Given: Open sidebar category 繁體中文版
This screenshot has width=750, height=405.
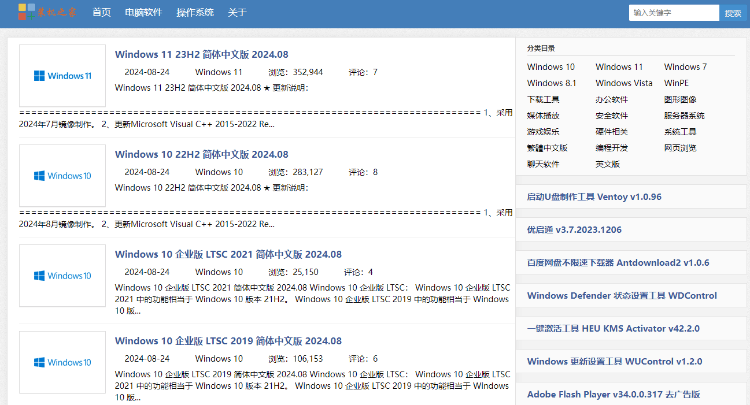Looking at the screenshot, I should pyautogui.click(x=547, y=148).
